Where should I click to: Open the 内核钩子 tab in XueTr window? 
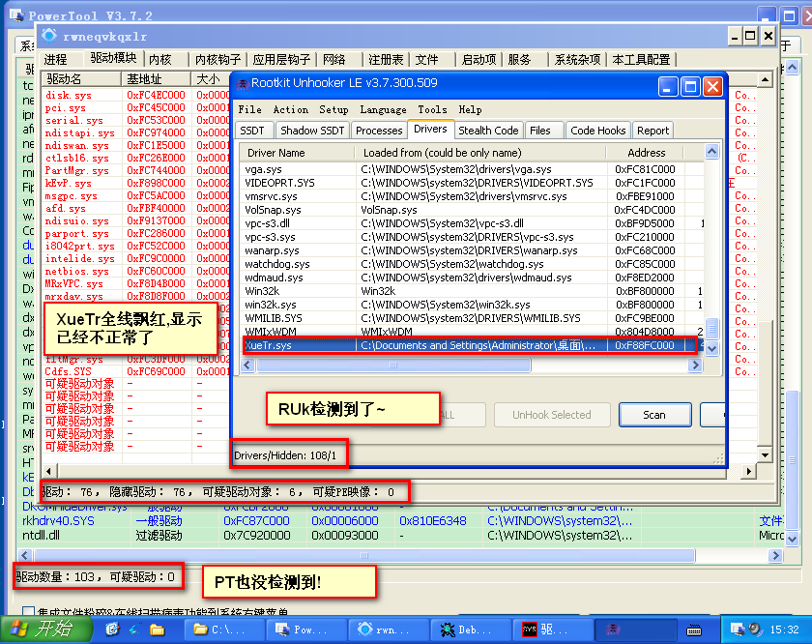click(217, 60)
